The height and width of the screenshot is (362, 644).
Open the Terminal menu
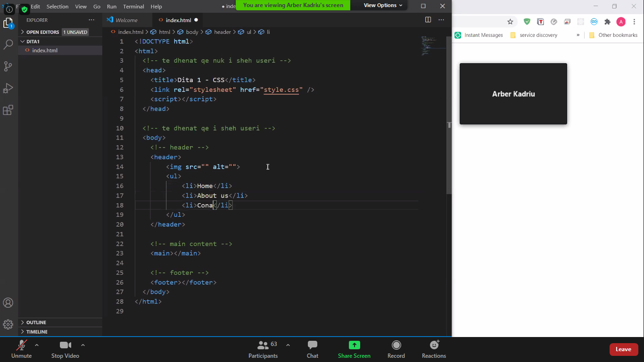pos(133,7)
